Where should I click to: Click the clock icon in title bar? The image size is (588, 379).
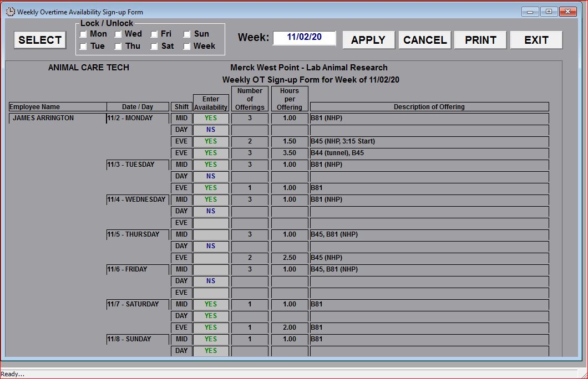[x=10, y=12]
